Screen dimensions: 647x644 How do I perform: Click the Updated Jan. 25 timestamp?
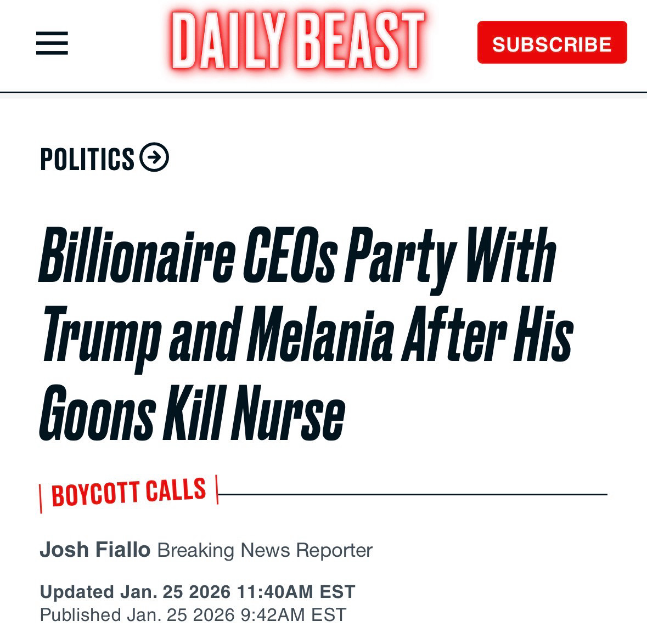coord(198,592)
